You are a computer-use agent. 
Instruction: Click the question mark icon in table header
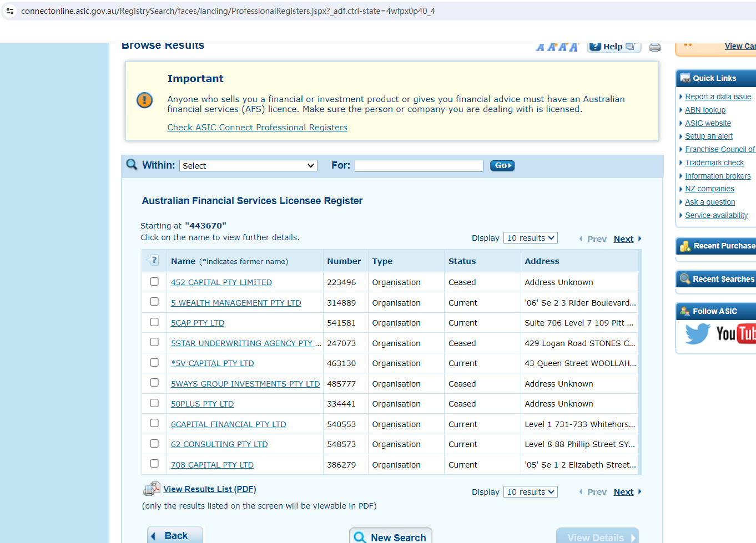point(154,260)
